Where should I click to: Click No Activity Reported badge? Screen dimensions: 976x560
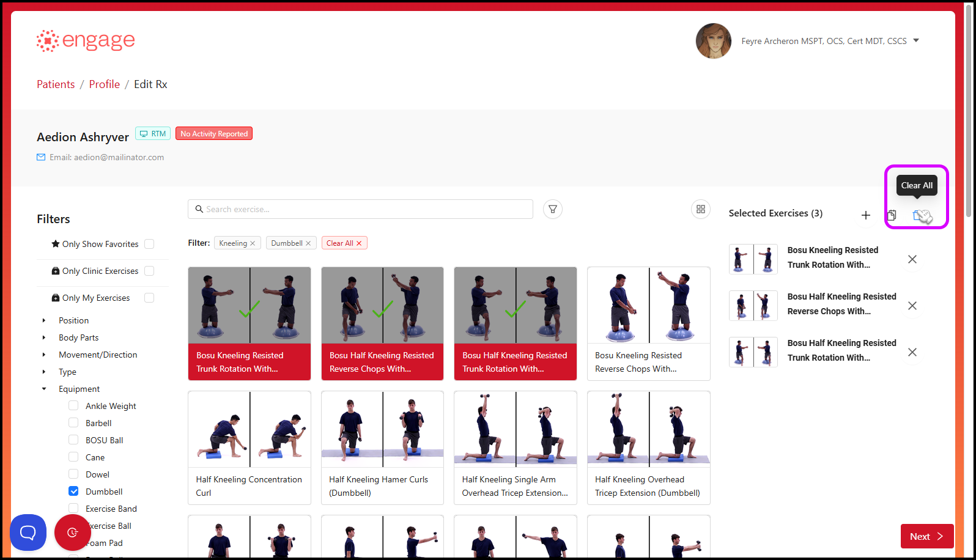(x=214, y=133)
